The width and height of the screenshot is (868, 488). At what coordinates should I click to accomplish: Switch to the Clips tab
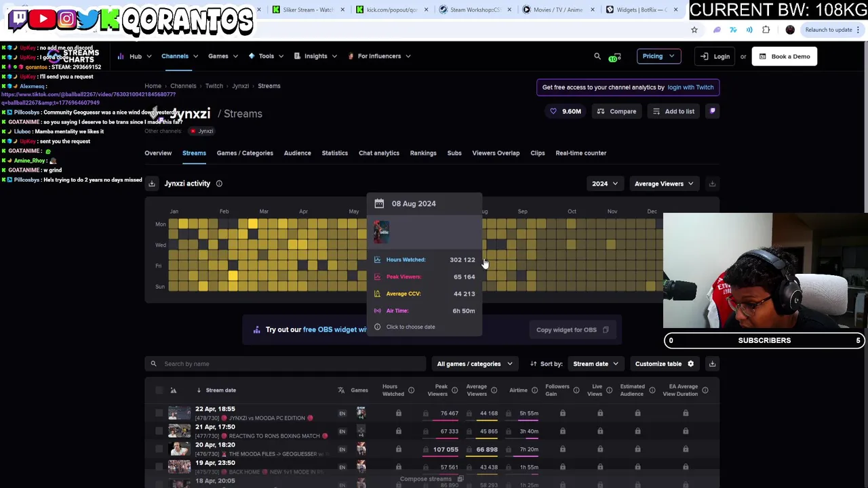538,153
